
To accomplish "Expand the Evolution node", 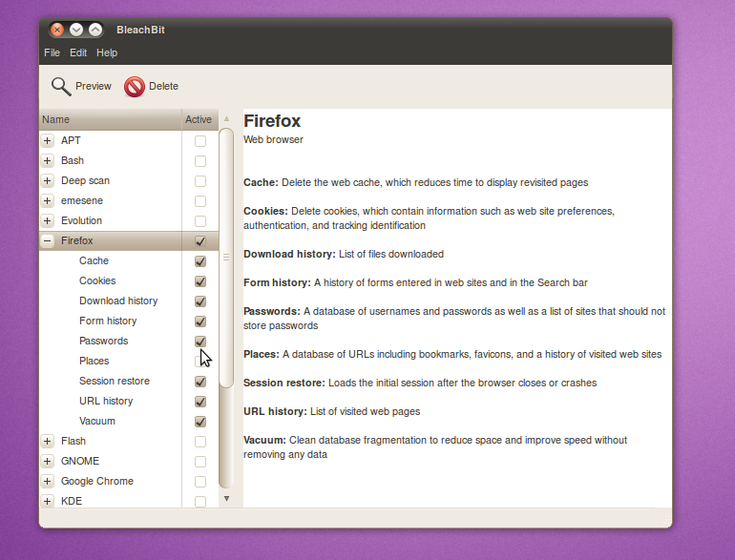I will (47, 220).
